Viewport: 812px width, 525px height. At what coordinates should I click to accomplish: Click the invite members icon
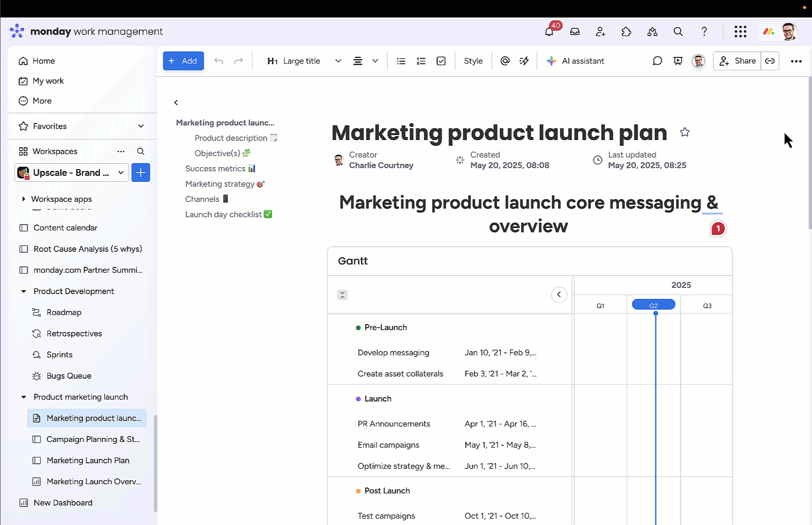click(601, 32)
